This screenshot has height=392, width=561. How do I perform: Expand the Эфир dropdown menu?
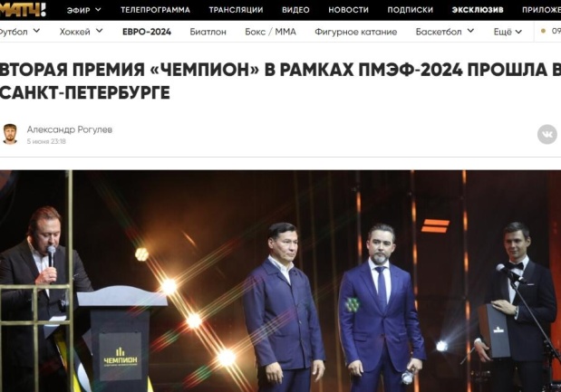pyautogui.click(x=84, y=10)
